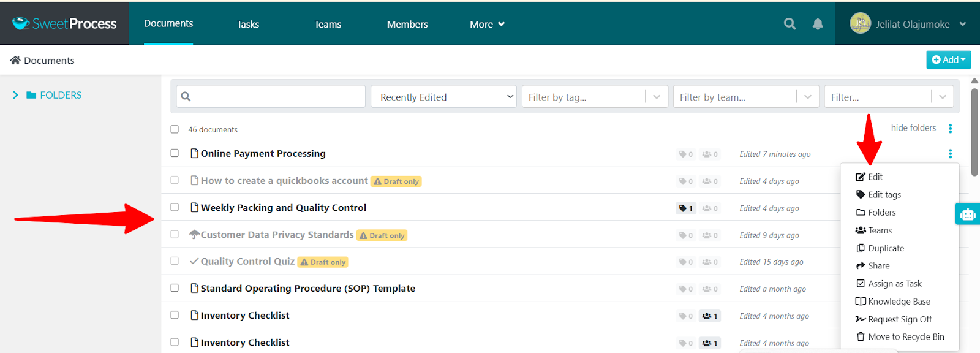Click the Add button
The height and width of the screenshot is (353, 980).
[948, 59]
